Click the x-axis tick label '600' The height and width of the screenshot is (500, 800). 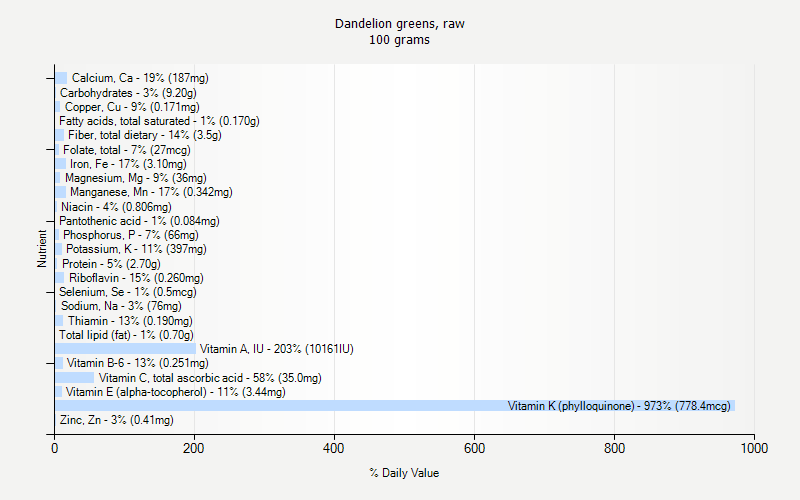click(x=474, y=448)
